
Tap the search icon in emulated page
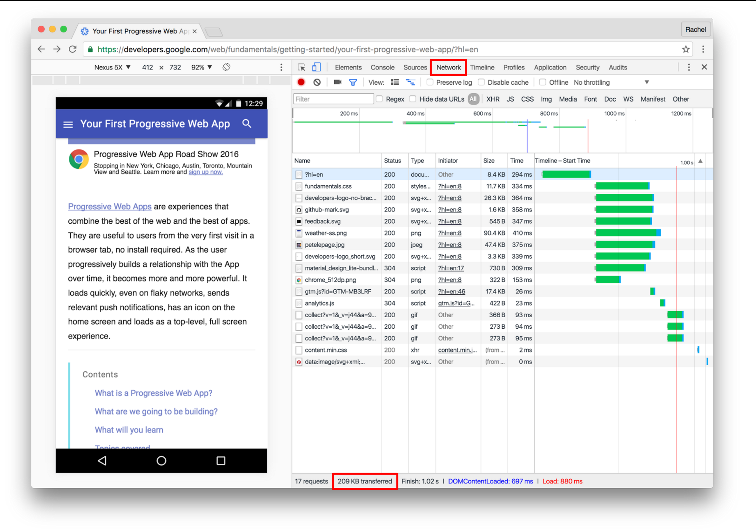coord(247,123)
